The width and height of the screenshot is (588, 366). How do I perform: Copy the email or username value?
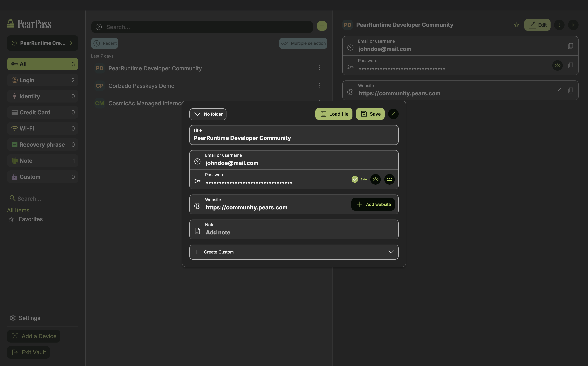click(570, 46)
